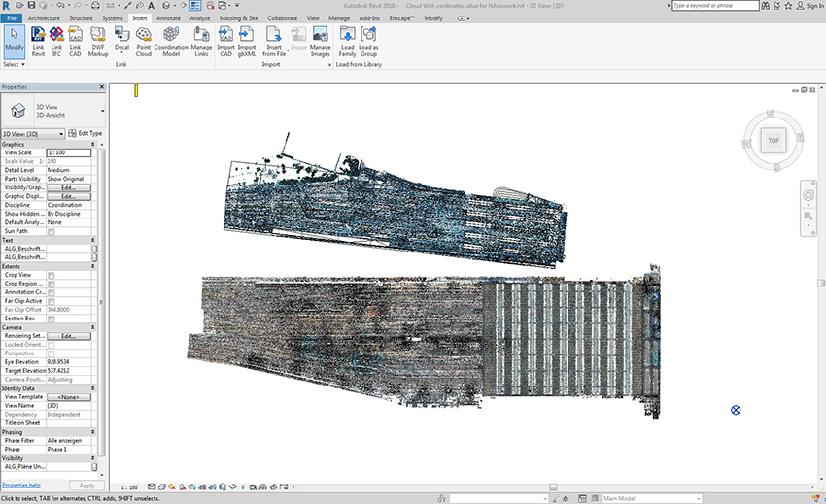Expand the Decal dropdown
Image resolution: width=826 pixels, height=504 pixels.
(x=121, y=53)
